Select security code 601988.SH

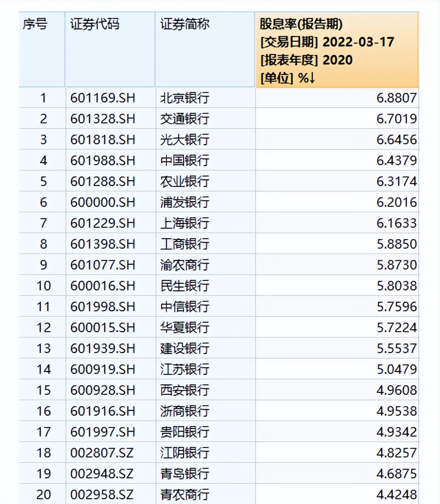click(x=103, y=160)
